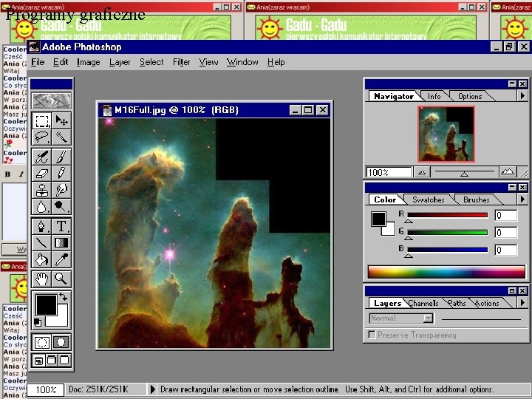Open the Color palette flyout menu arrow

(x=522, y=199)
